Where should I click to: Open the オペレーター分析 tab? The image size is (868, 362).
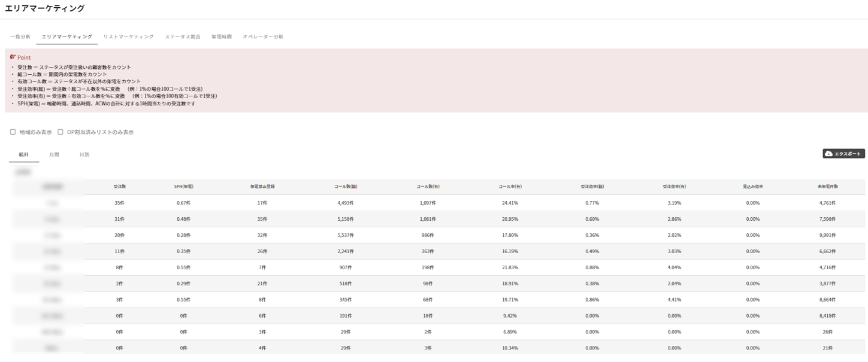[263, 37]
